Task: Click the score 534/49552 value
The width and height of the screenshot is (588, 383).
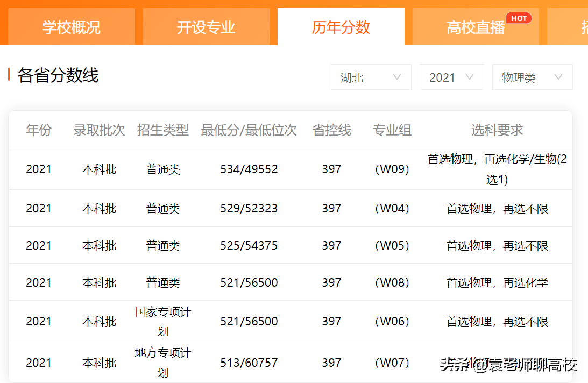Action: click(248, 168)
